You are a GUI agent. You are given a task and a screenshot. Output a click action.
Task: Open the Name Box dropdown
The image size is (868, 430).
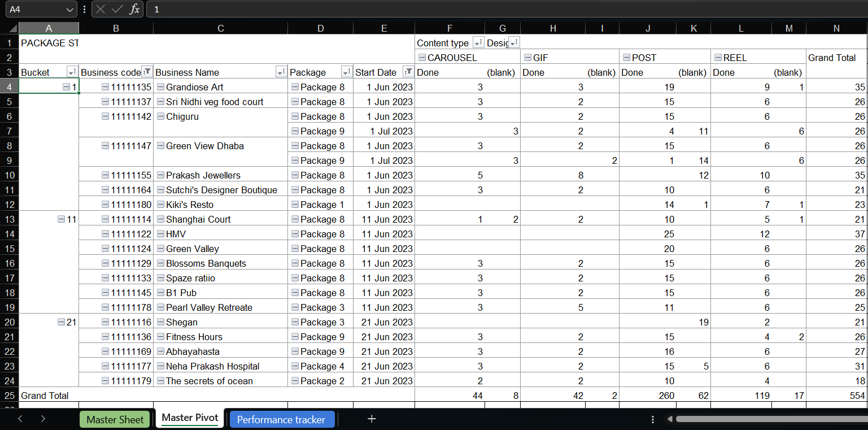click(71, 9)
